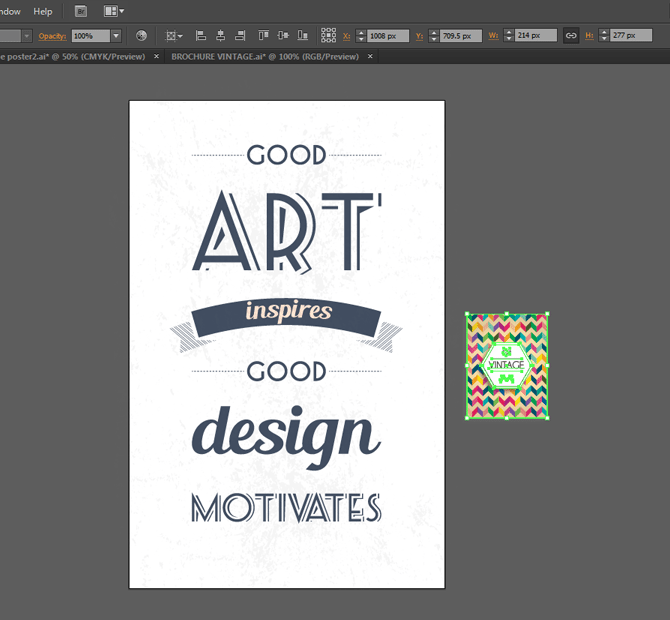Open the Arrange Documents layout dropdown
This screenshot has width=670, height=620.
[114, 11]
